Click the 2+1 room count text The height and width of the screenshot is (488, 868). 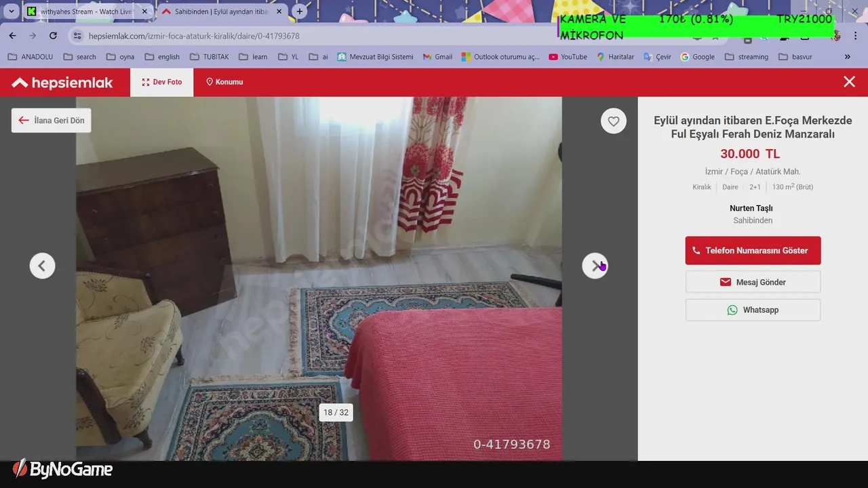[x=755, y=187]
